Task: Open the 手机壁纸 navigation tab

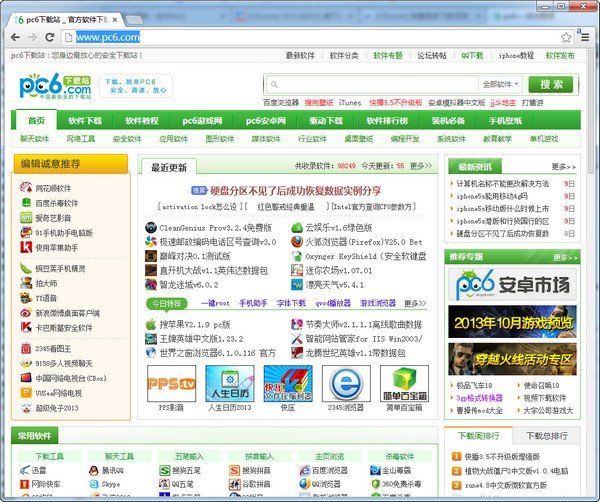Action: coord(505,121)
